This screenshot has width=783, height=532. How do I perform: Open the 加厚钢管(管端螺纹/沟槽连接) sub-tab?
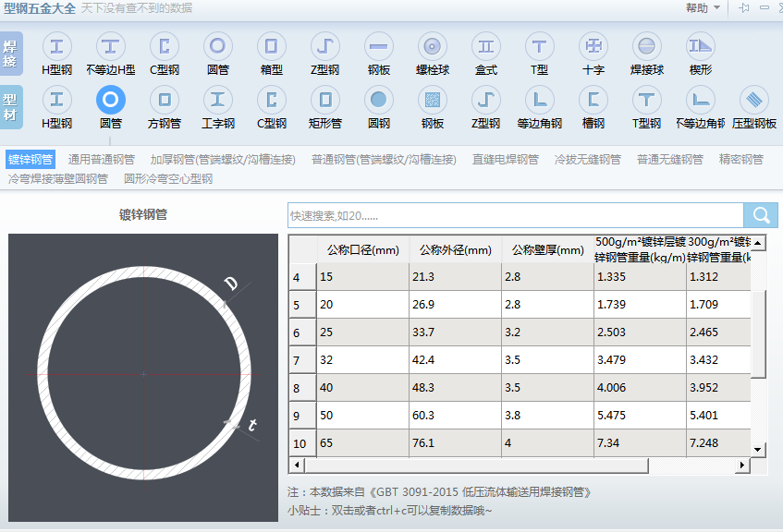click(x=223, y=160)
